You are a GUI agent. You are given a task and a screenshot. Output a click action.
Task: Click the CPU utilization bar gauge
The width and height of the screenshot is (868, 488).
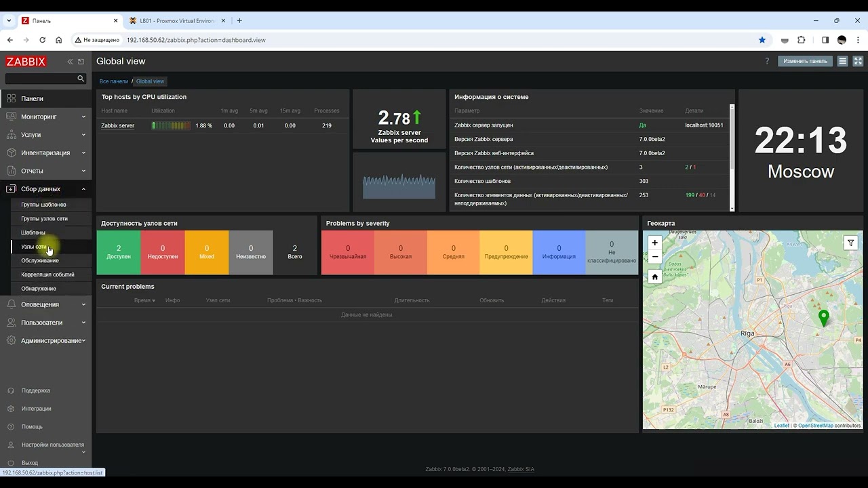coord(171,125)
